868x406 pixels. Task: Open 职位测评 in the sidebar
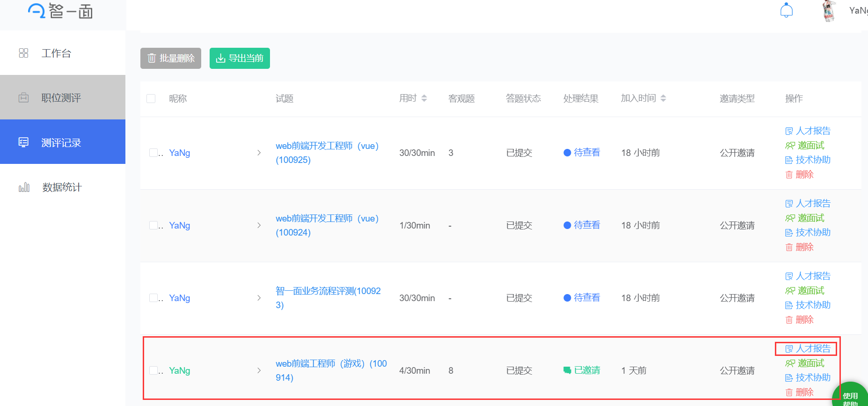[x=63, y=97]
